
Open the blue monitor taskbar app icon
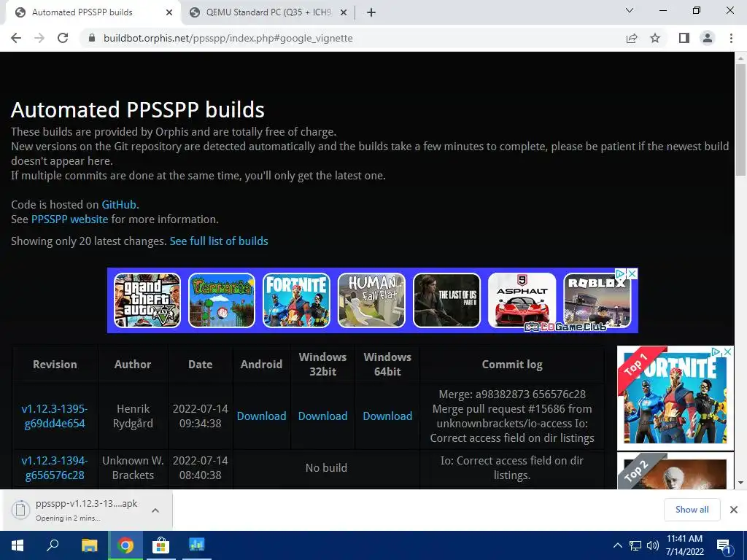click(196, 545)
